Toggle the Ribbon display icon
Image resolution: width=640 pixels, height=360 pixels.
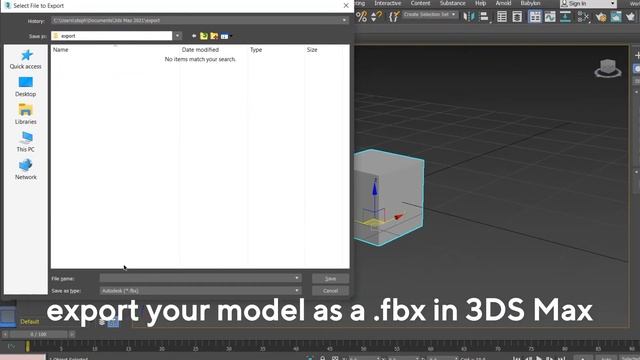pos(535,17)
